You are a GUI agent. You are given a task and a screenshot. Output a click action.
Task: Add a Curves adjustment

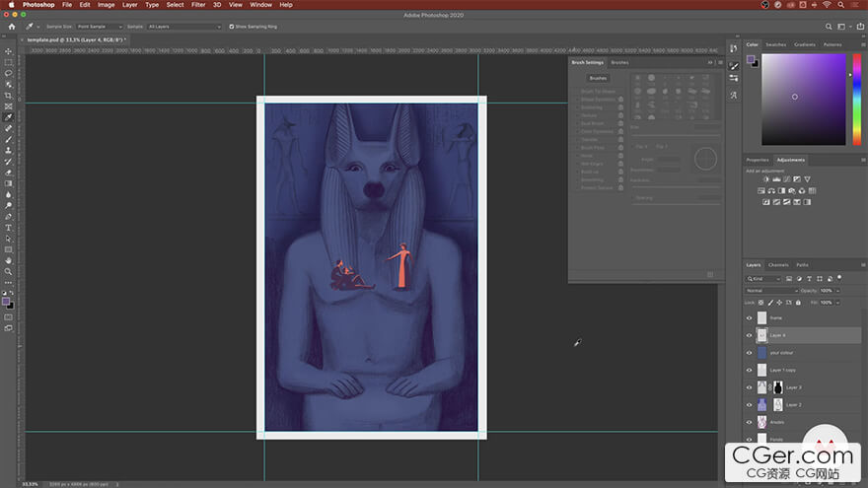tap(787, 179)
